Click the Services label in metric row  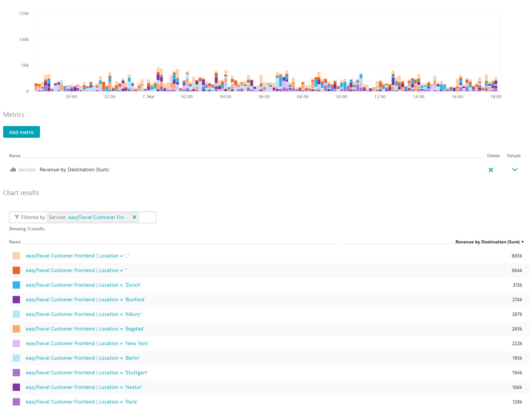coord(27,170)
